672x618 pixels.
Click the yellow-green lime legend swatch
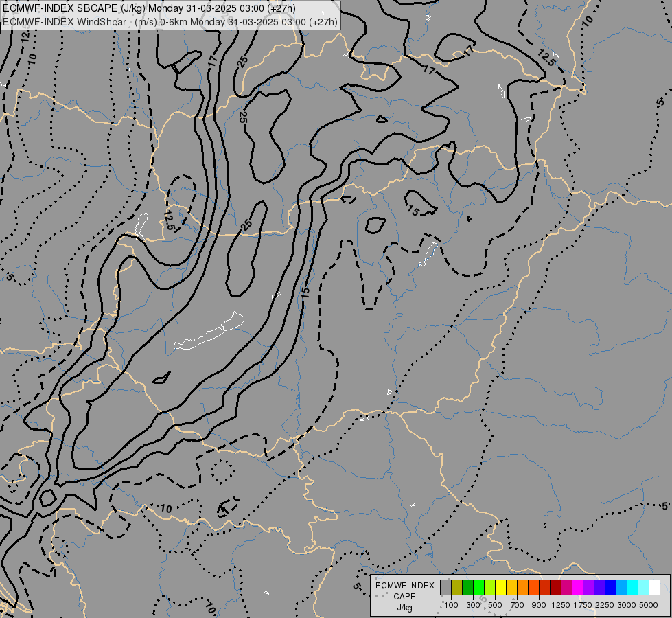point(490,587)
